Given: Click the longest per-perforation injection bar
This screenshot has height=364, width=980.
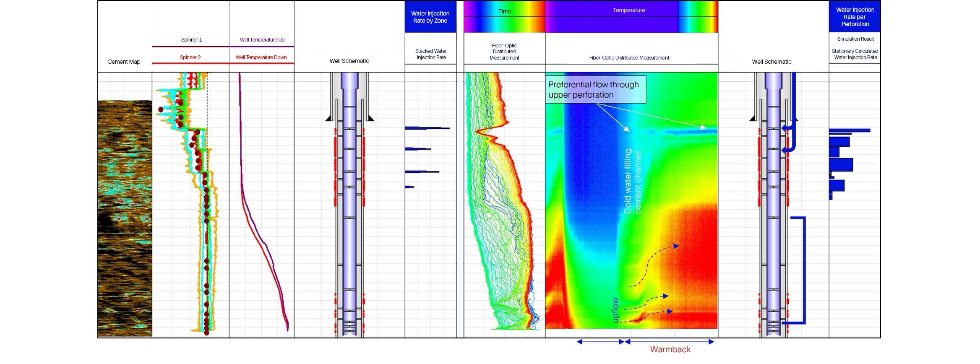Looking at the screenshot, I should click(850, 130).
